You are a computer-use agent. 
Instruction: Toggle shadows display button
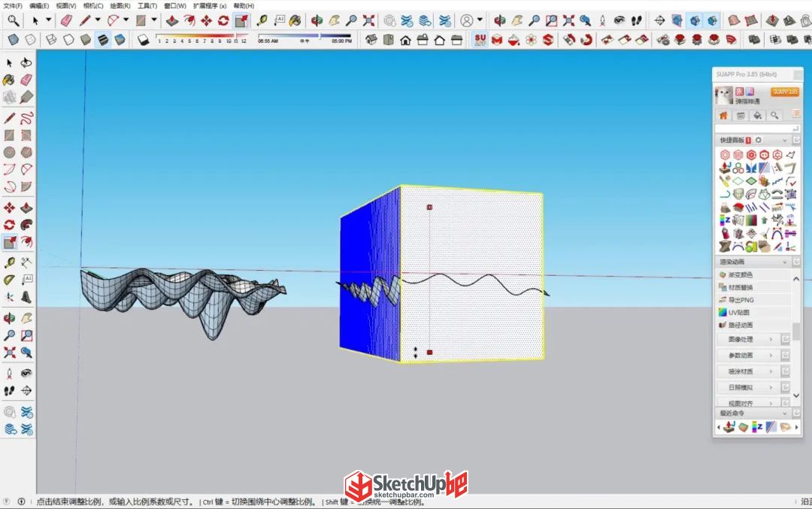click(x=143, y=40)
